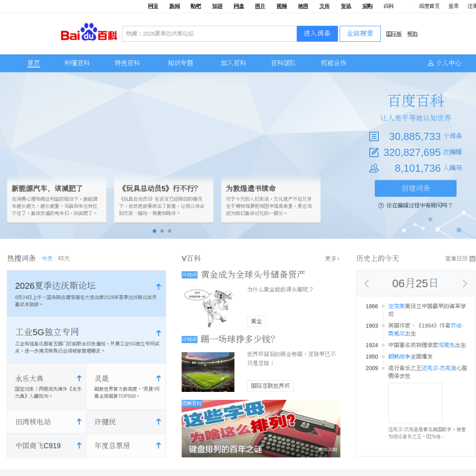
Task: Go to previous date in 历史上的今天
Action: tap(367, 283)
